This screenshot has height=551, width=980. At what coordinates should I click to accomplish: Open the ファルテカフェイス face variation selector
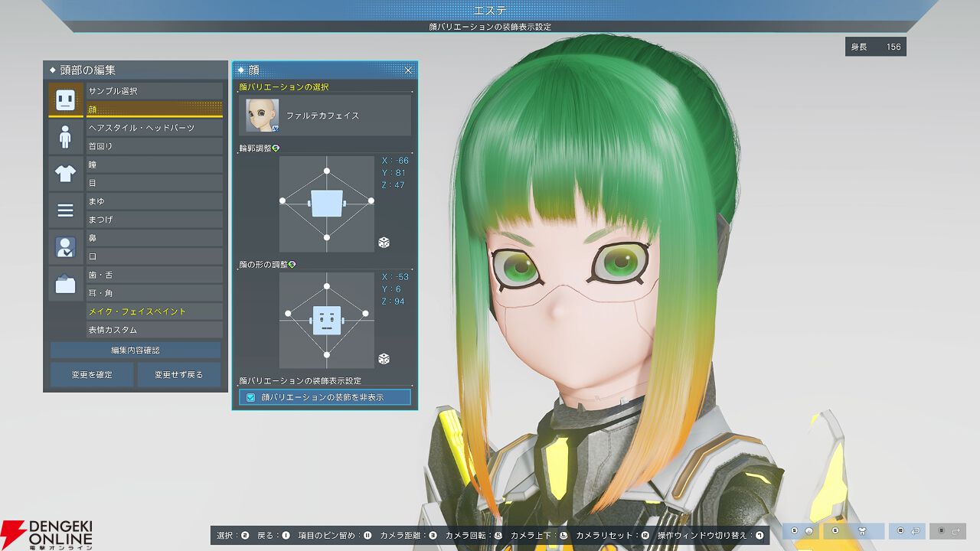(x=325, y=116)
